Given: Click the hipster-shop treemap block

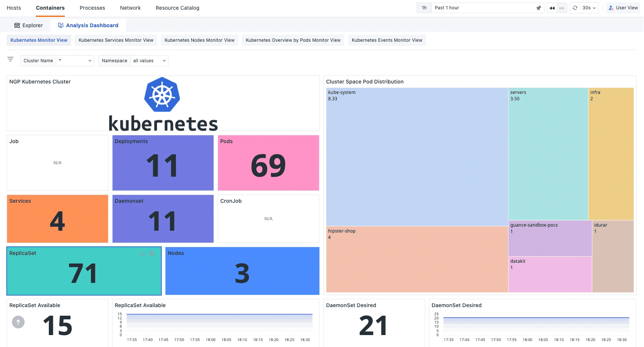Looking at the screenshot, I should point(417,259).
